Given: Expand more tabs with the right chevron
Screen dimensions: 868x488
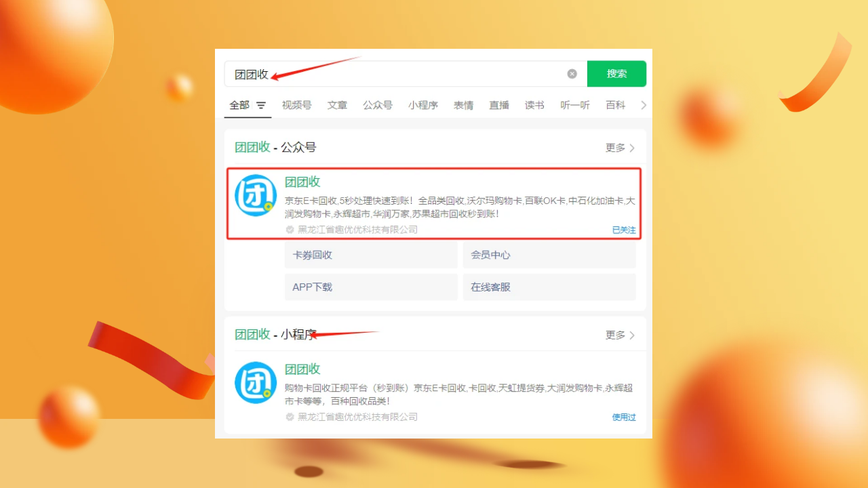Looking at the screenshot, I should click(644, 105).
